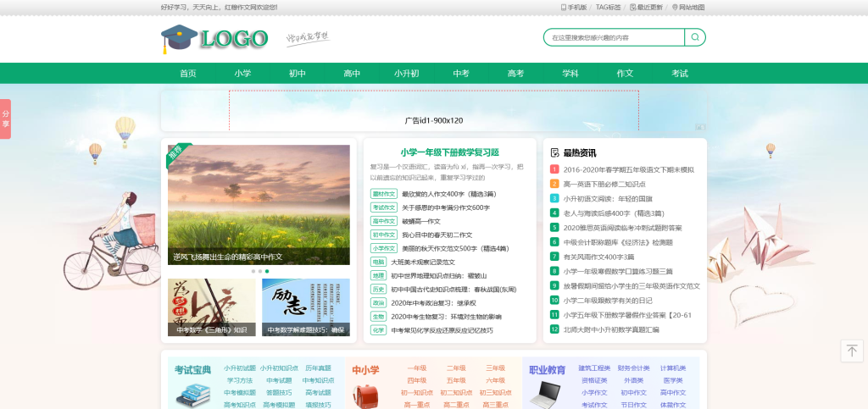Click the graduation cap LOGO
868x409 pixels.
pos(214,38)
